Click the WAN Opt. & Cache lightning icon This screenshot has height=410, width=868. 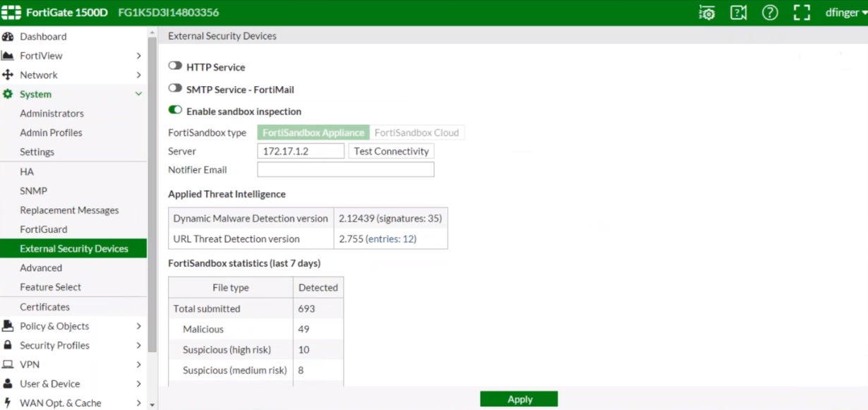(x=8, y=403)
